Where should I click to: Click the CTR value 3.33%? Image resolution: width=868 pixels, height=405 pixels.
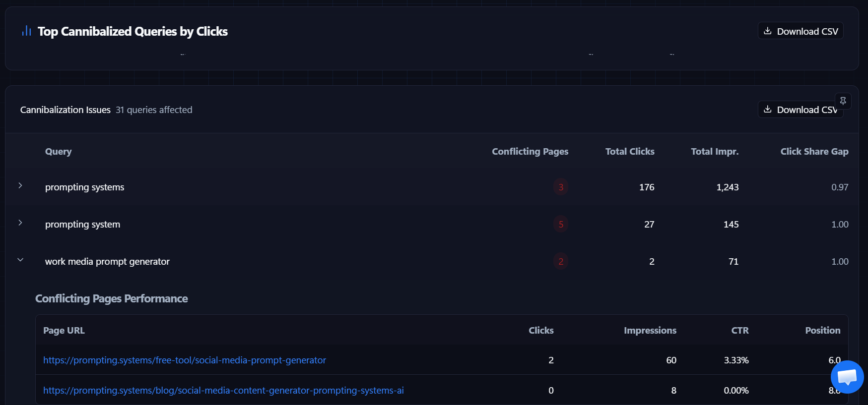[736, 360]
